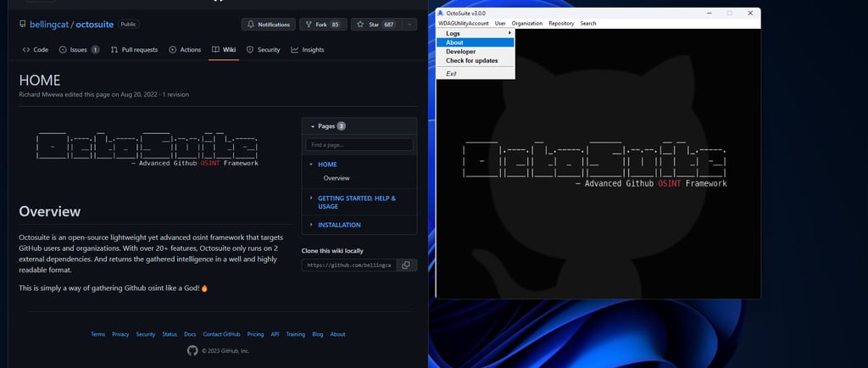
Task: Select About in the OctoSuite menu
Action: tap(476, 42)
